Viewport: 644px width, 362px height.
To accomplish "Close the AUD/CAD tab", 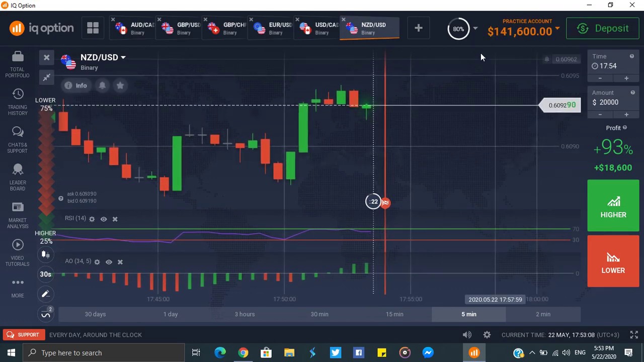I will click(x=113, y=20).
